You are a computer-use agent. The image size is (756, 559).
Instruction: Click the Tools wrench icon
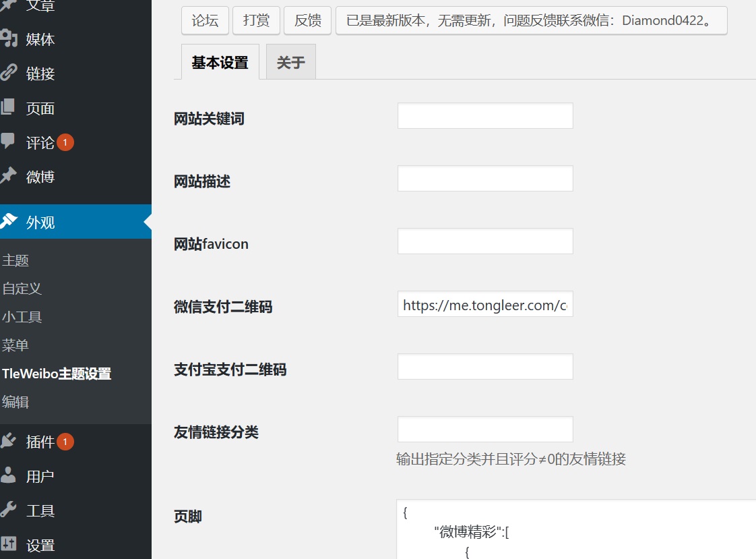point(8,510)
